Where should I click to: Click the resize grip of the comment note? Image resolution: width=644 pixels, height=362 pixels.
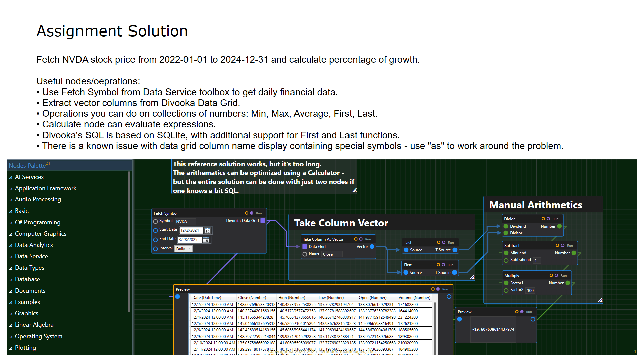click(354, 190)
